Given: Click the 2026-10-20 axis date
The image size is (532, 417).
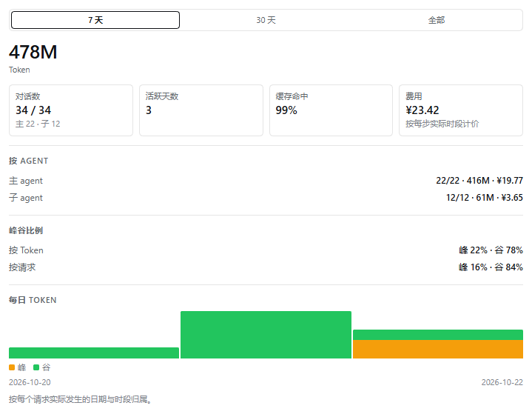Looking at the screenshot, I should (30, 382).
